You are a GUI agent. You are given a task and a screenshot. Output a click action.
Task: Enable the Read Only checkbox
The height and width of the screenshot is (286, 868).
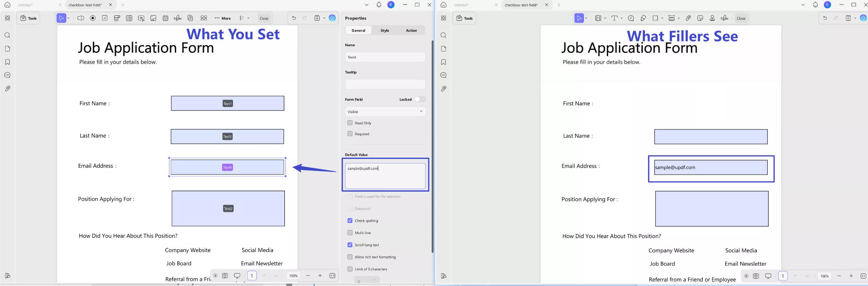(x=350, y=123)
